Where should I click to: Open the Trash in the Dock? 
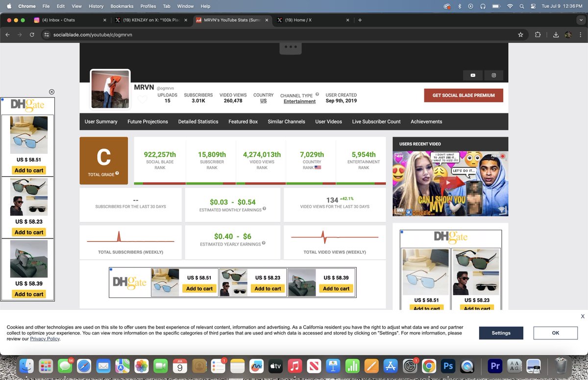click(x=561, y=365)
